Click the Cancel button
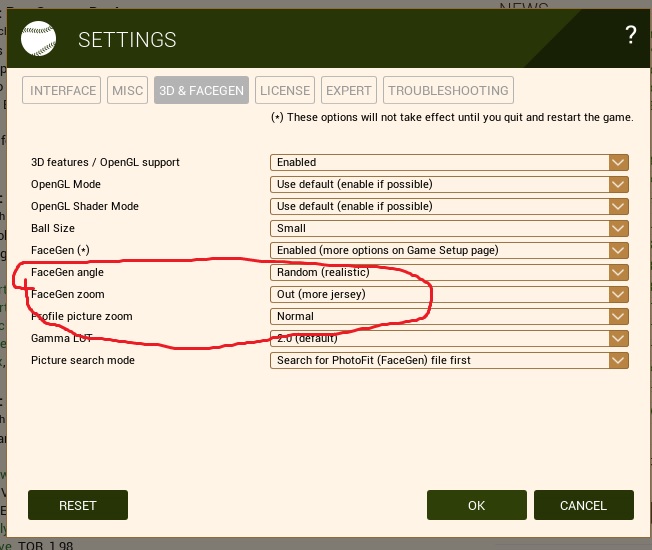The width and height of the screenshot is (652, 550). pyautogui.click(x=583, y=505)
